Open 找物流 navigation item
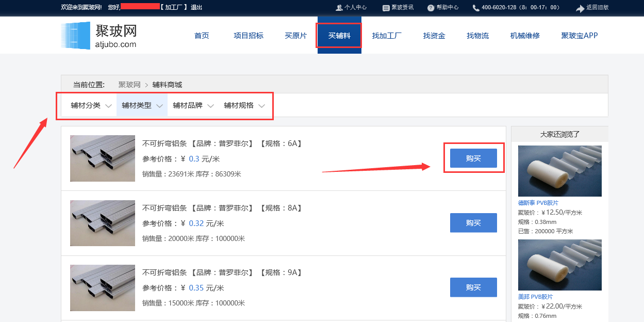The image size is (644, 322). [477, 36]
